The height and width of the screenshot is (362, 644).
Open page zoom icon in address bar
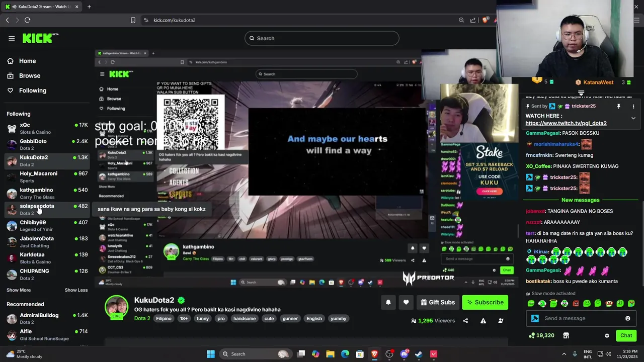pos(461,20)
